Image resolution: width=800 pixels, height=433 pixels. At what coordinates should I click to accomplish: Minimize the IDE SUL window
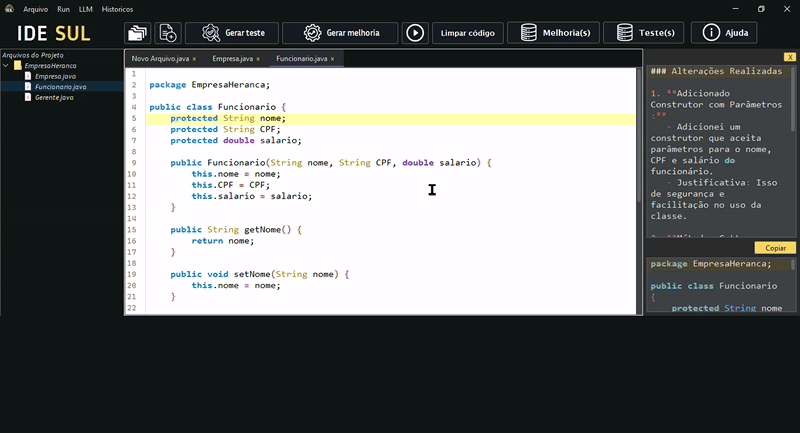click(735, 9)
